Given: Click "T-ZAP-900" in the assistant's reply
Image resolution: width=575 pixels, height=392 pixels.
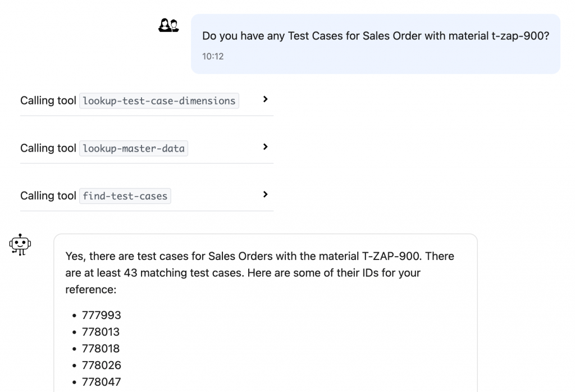Looking at the screenshot, I should coord(391,256).
